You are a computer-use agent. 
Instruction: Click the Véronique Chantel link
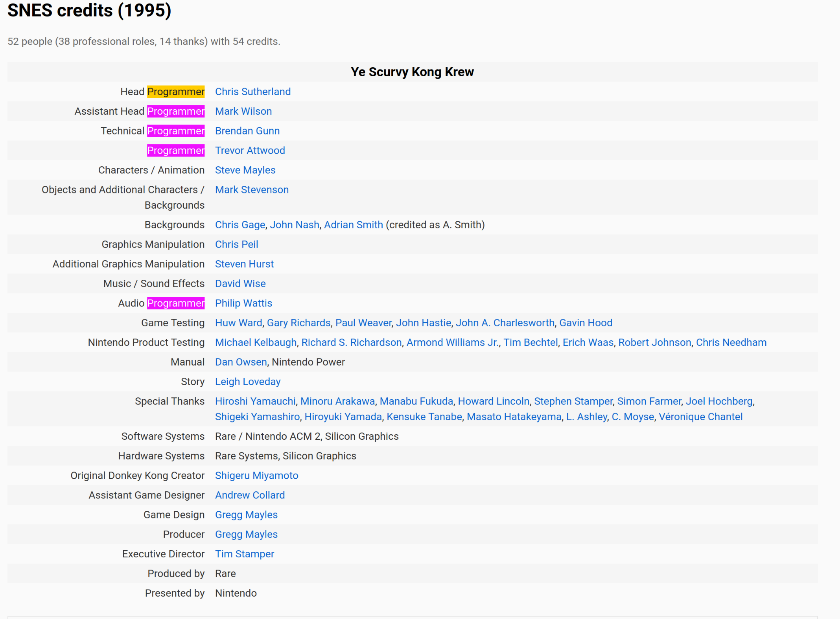pos(700,417)
